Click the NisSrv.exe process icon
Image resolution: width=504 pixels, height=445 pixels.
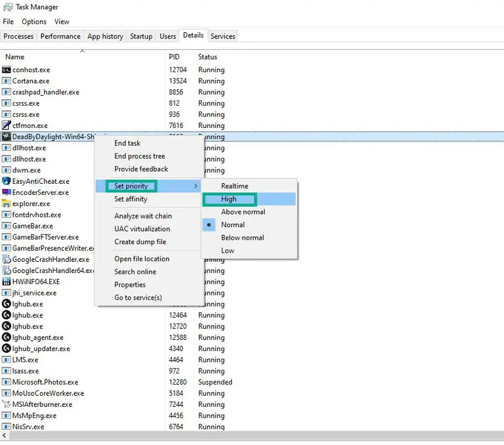6,427
